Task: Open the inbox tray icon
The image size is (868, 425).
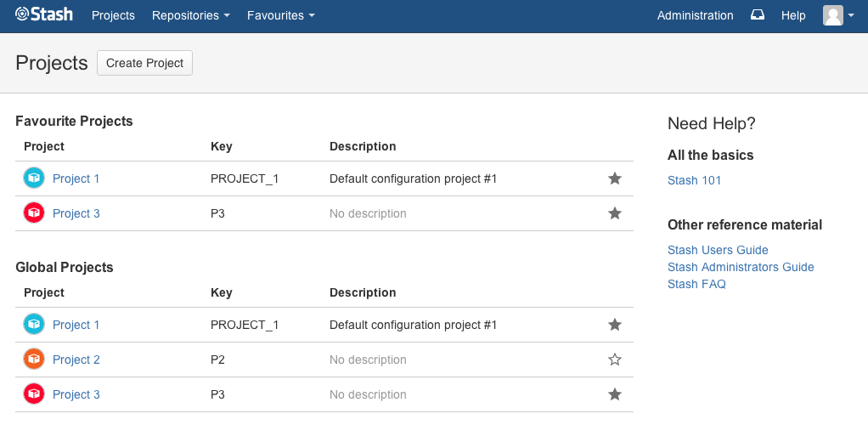Action: (758, 15)
